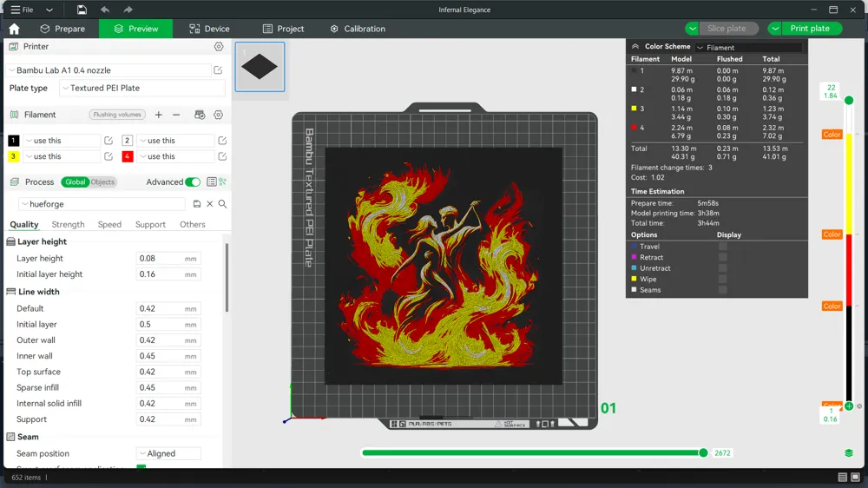Open Print plate options arrow
868x488 pixels.
[x=775, y=29]
